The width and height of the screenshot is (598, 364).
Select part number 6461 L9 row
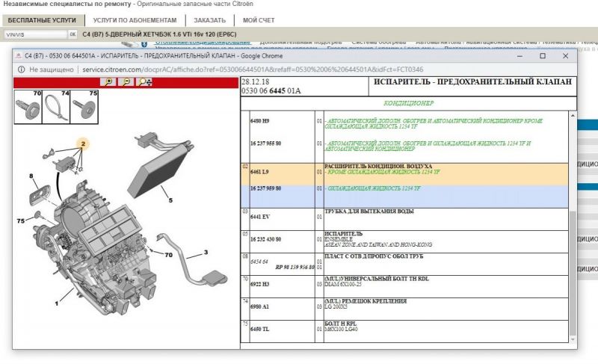click(x=260, y=172)
